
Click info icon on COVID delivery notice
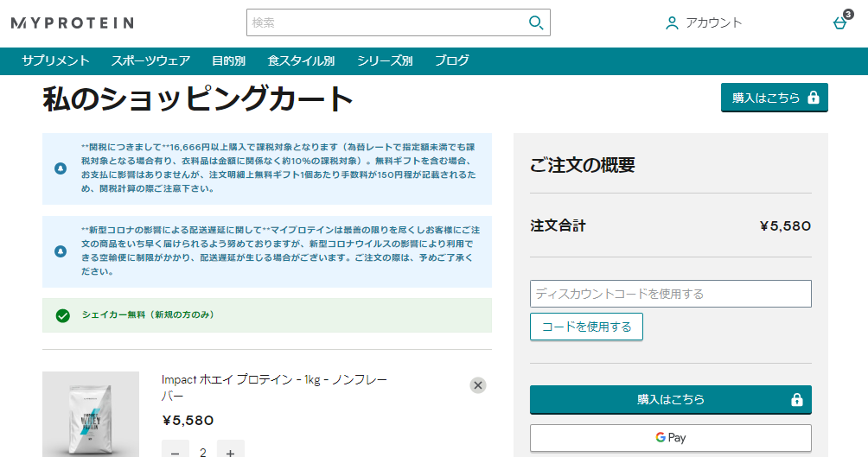click(61, 251)
